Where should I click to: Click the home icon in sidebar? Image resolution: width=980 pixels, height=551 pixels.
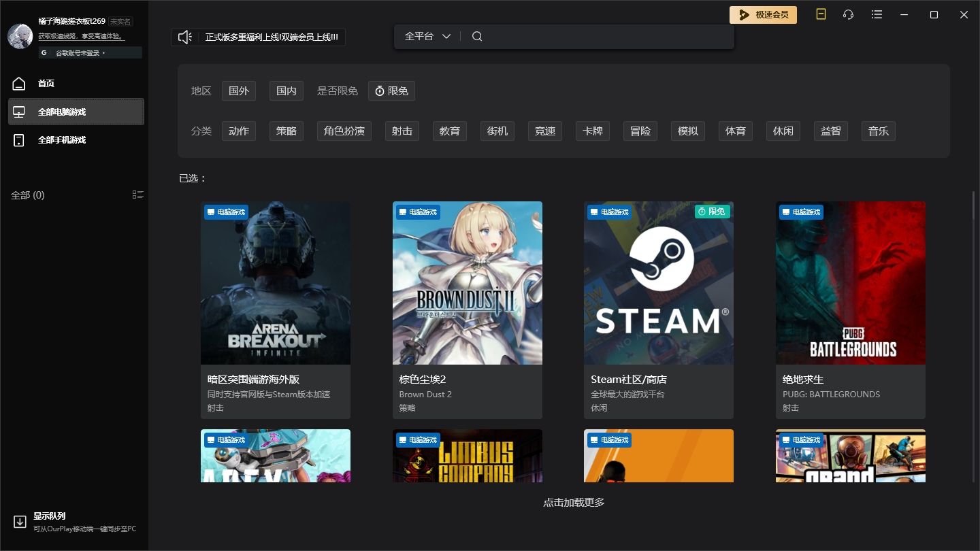[19, 84]
